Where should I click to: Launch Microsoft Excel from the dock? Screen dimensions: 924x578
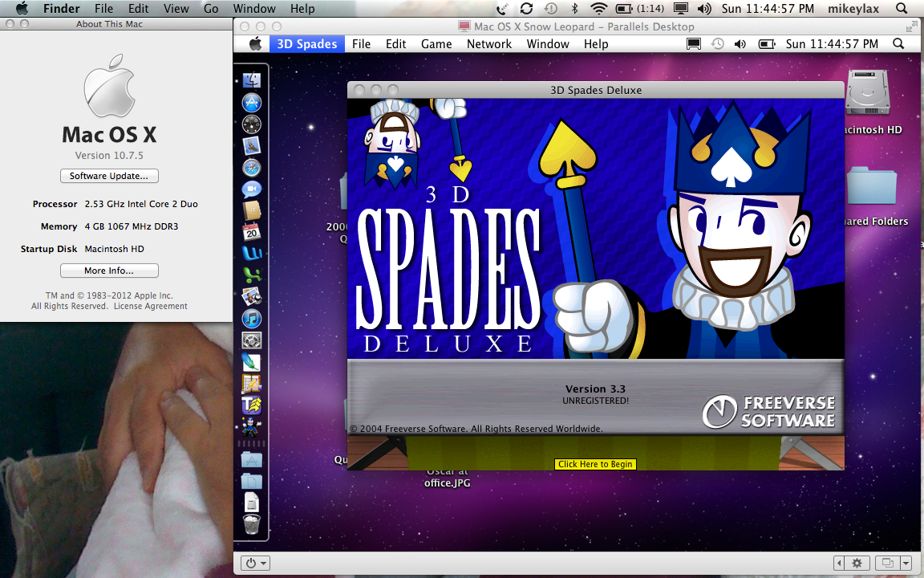pos(252,275)
